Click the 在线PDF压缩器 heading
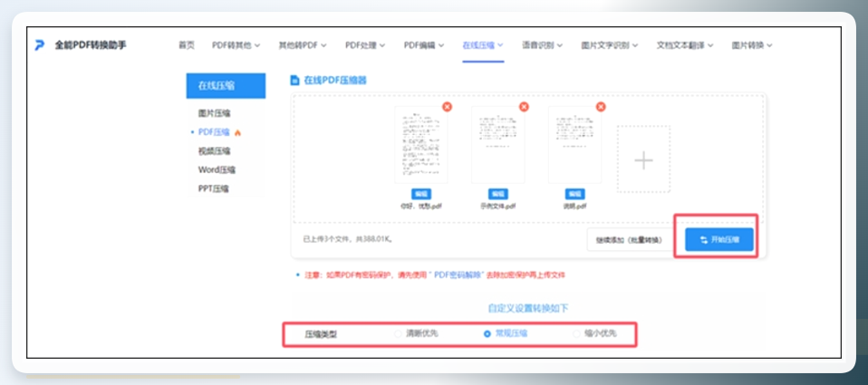The height and width of the screenshot is (385, 868). (335, 81)
